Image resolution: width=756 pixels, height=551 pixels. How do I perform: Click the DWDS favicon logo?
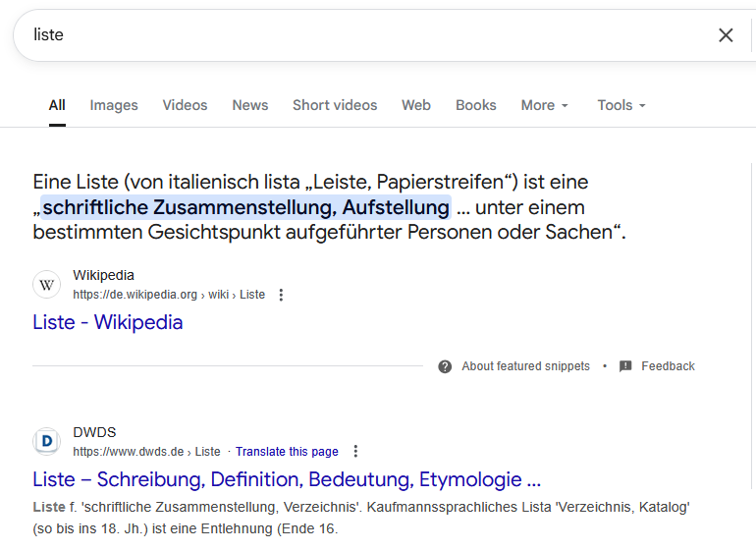[47, 441]
